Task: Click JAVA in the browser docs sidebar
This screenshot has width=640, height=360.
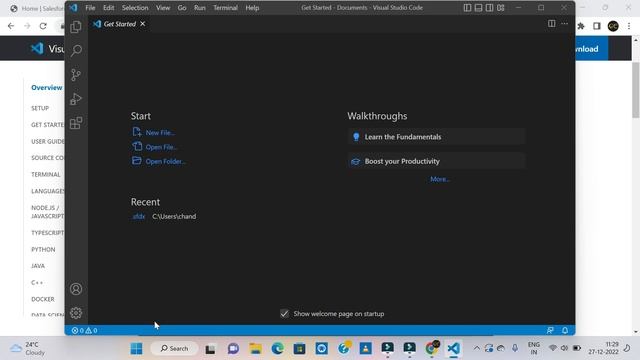Action: 38,266
